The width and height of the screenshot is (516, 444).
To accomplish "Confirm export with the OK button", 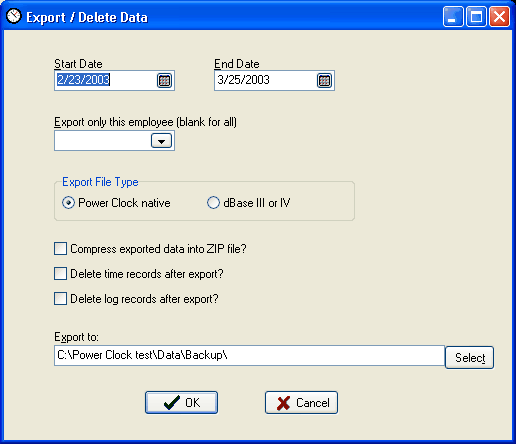I will tap(182, 403).
